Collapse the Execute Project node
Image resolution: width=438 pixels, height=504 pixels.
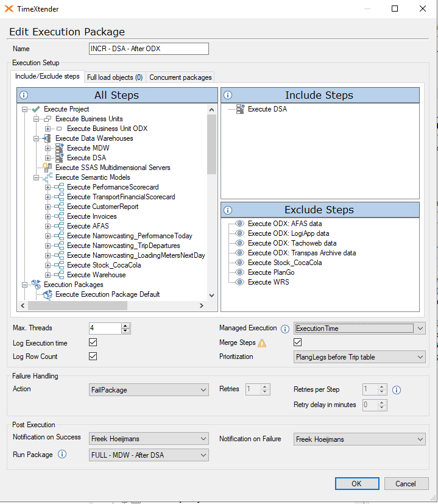point(25,109)
